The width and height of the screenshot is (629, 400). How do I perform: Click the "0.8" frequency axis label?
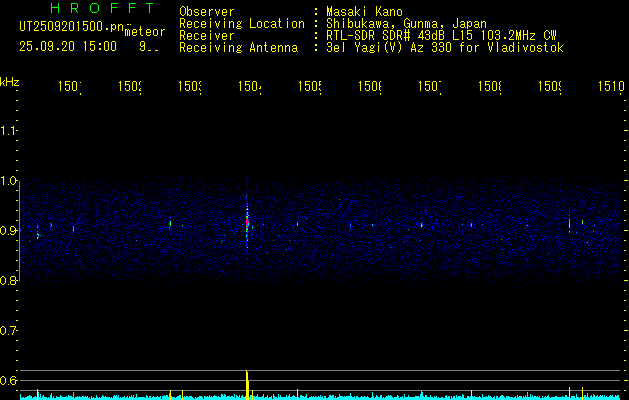click(x=8, y=280)
